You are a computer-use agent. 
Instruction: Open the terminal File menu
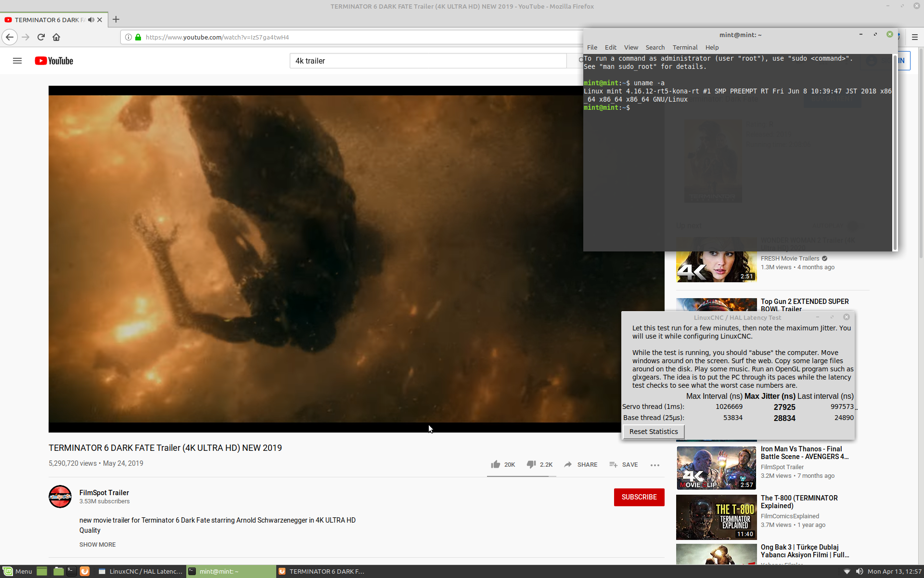592,47
